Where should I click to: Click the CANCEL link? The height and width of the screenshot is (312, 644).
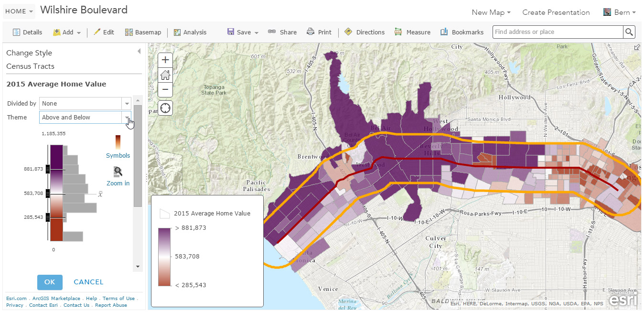coord(88,282)
